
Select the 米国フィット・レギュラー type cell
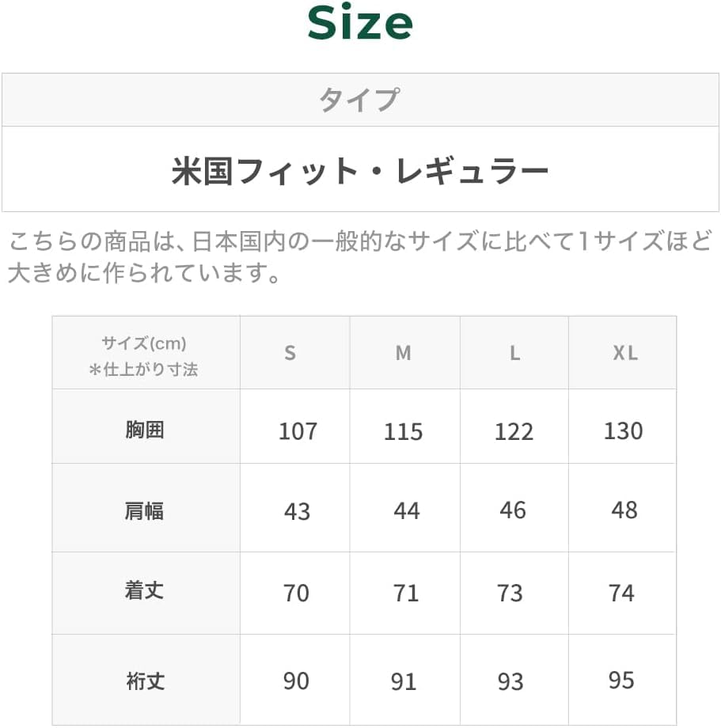(x=360, y=170)
